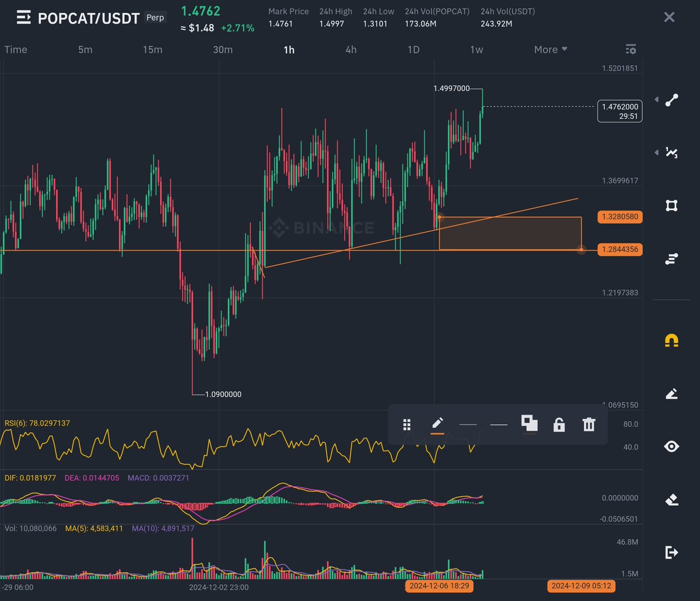
Task: Open the position range drawing tool
Action: (671, 259)
